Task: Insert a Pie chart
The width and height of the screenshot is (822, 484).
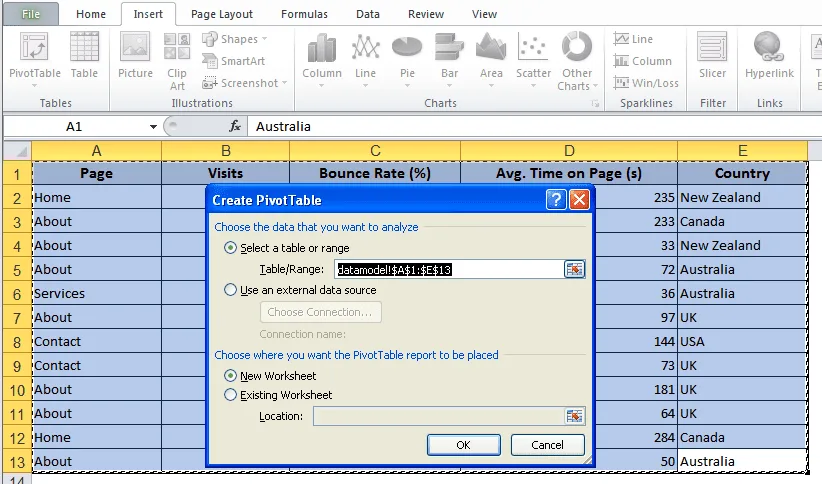Action: click(407, 60)
